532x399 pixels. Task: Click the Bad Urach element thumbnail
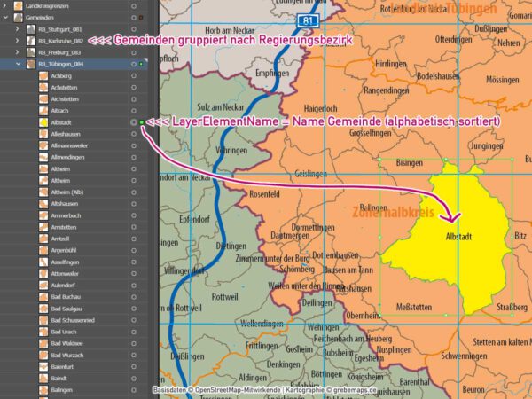click(43, 332)
